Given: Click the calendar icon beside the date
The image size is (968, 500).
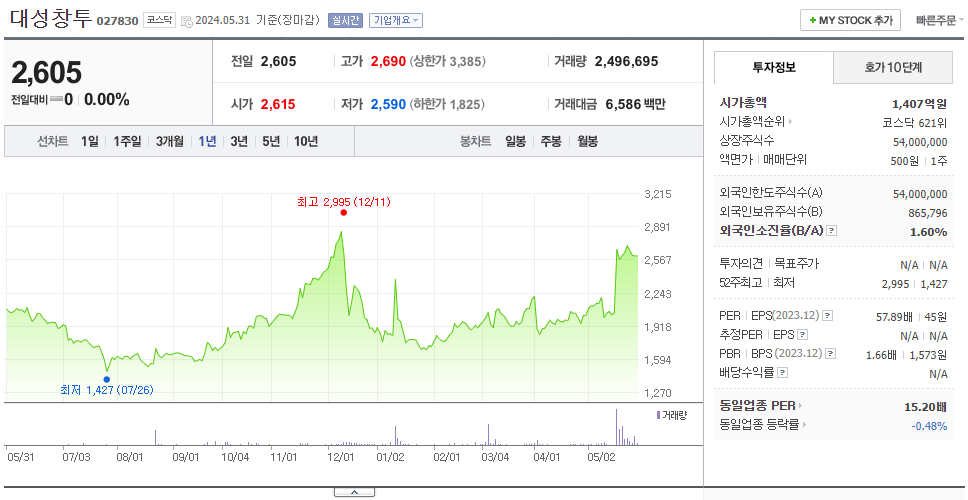Looking at the screenshot, I should click(188, 21).
